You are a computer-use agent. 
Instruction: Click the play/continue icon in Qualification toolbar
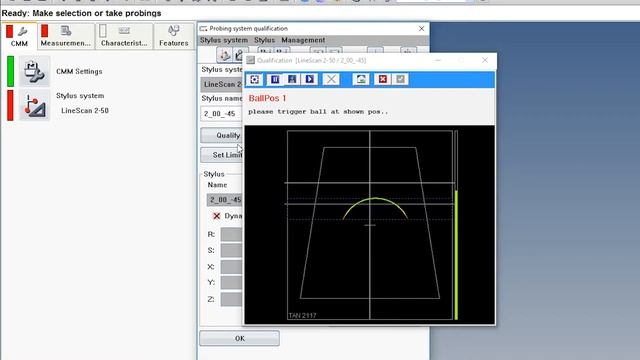pos(310,79)
